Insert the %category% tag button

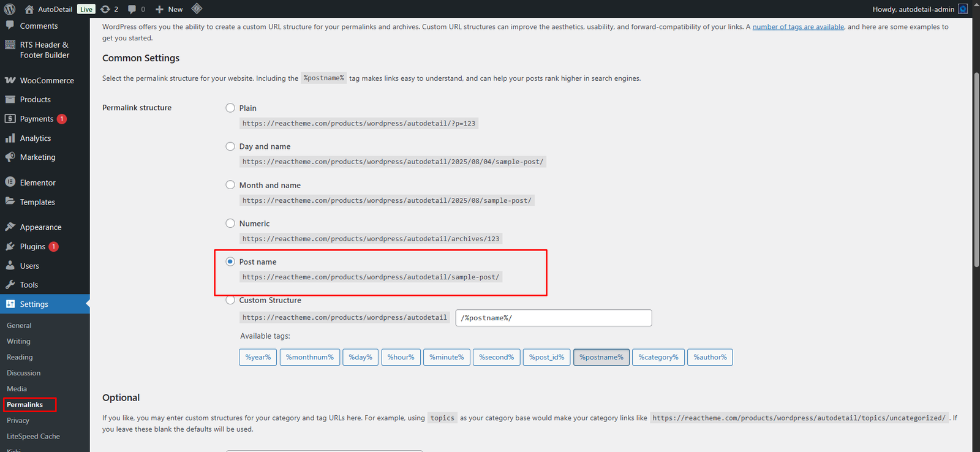tap(658, 357)
